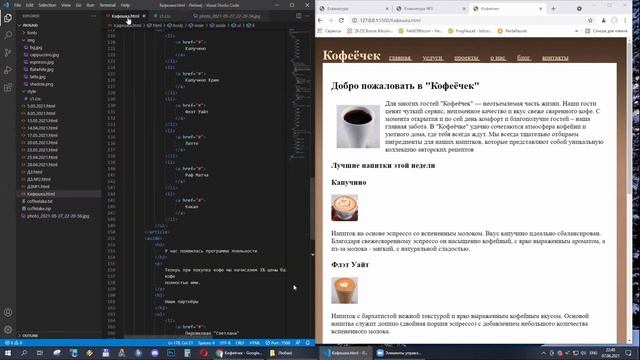
Task: Open a new Chrome tab with plus button
Action: point(553,9)
